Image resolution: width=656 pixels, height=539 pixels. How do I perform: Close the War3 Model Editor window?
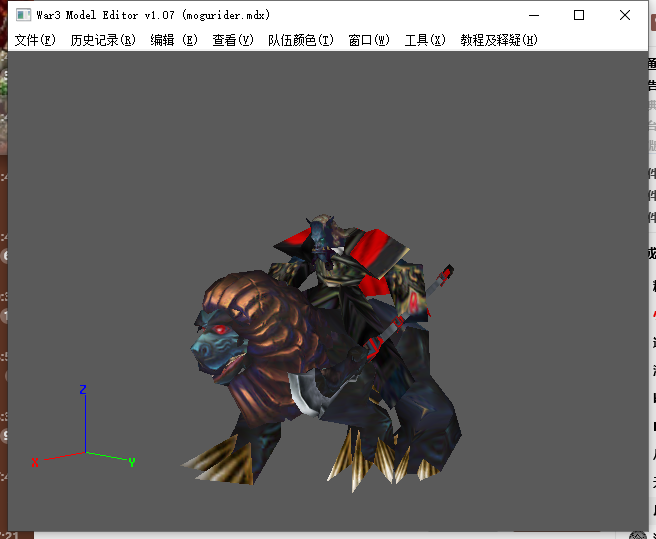pyautogui.click(x=625, y=15)
